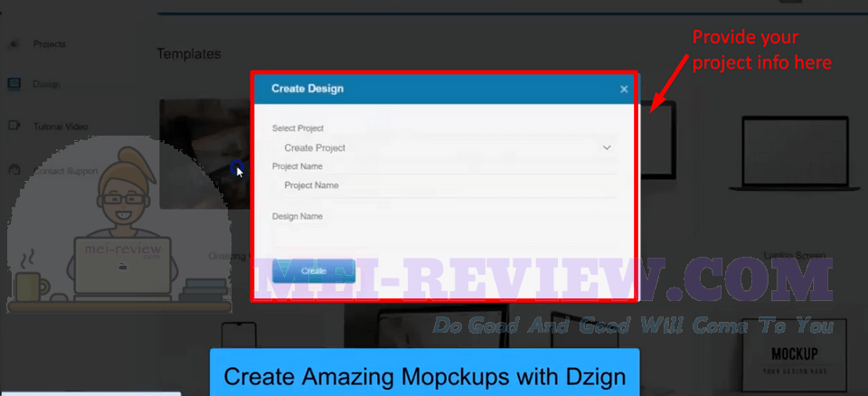Viewport: 868px width, 396px height.
Task: Click the Laptop Screen label
Action: pyautogui.click(x=795, y=255)
